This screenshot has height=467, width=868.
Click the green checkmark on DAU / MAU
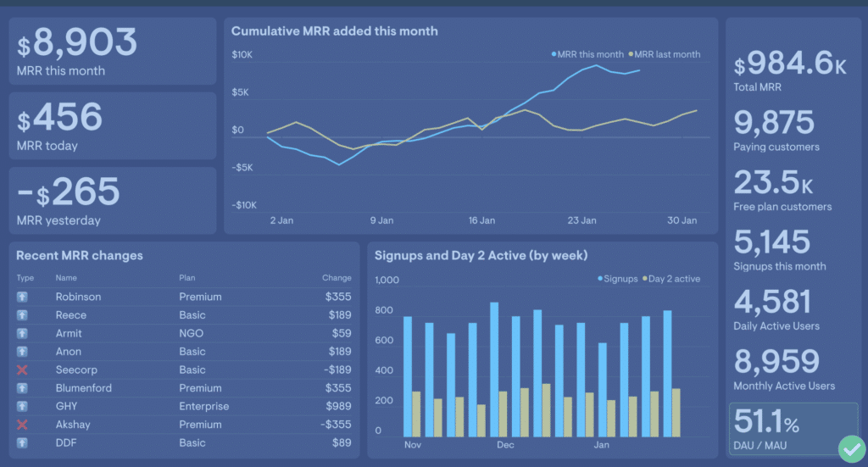point(849,448)
